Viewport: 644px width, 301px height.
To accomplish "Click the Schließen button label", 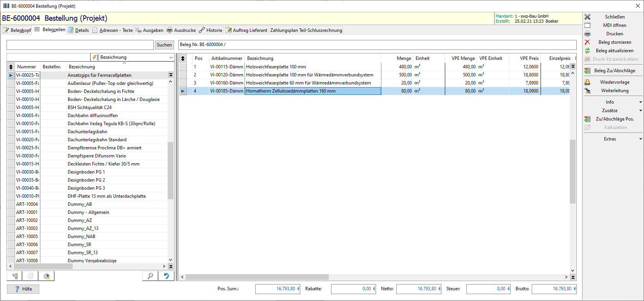I will click(x=615, y=17).
